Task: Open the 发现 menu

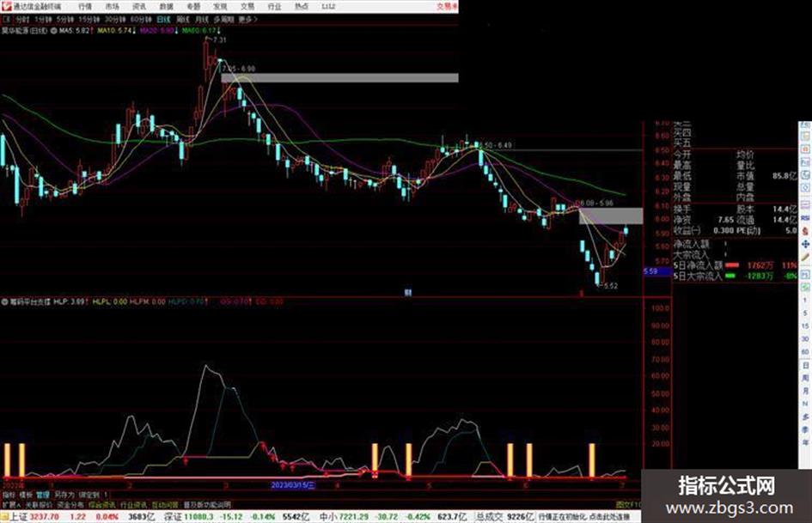Action: (x=220, y=7)
